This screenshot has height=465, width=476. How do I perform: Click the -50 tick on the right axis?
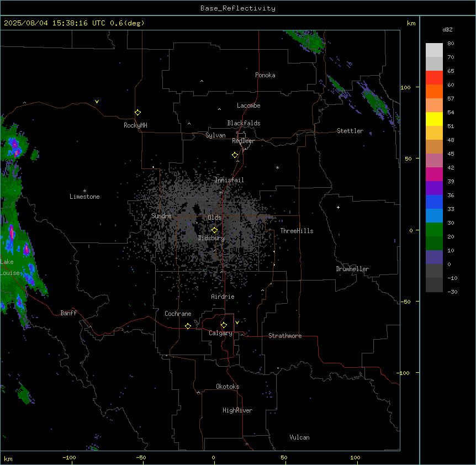(405, 302)
